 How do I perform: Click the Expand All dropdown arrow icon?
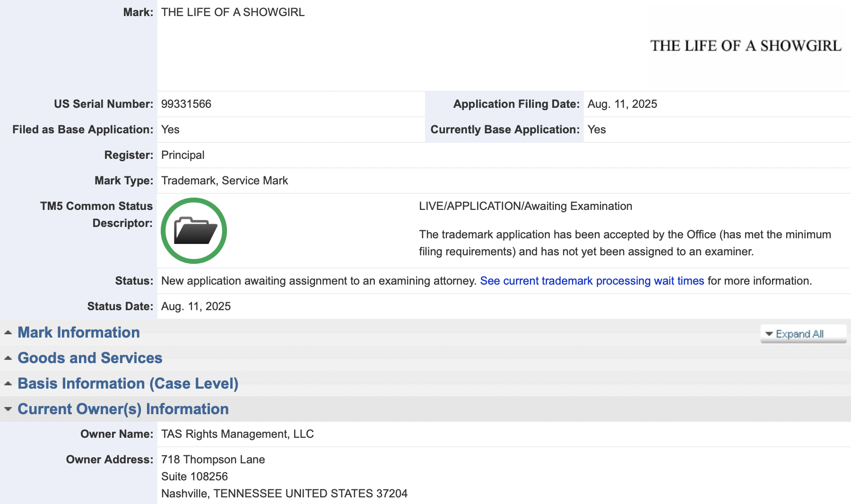click(769, 334)
